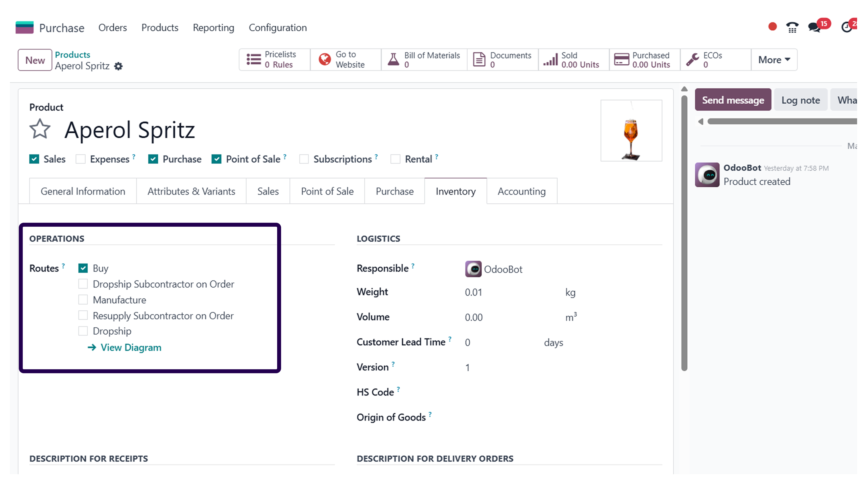868x494 pixels.
Task: Click help mark beside Customer Lead Time
Action: point(450,339)
